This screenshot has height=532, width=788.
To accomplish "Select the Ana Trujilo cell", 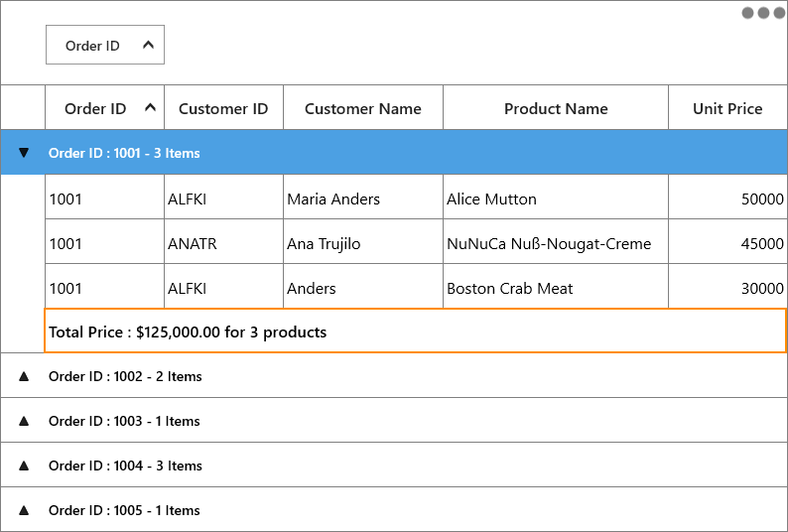I will pos(363,241).
